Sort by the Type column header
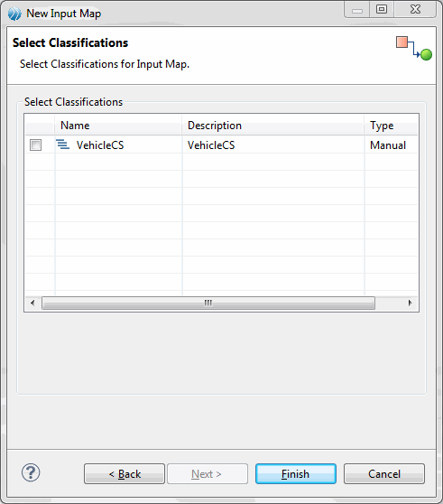 392,126
